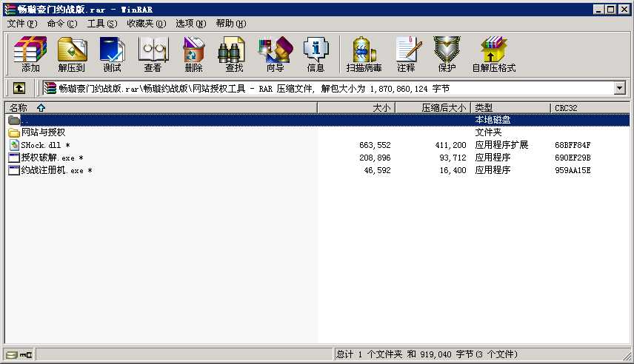
Task: Open the 选项(N) menu
Action: point(190,24)
